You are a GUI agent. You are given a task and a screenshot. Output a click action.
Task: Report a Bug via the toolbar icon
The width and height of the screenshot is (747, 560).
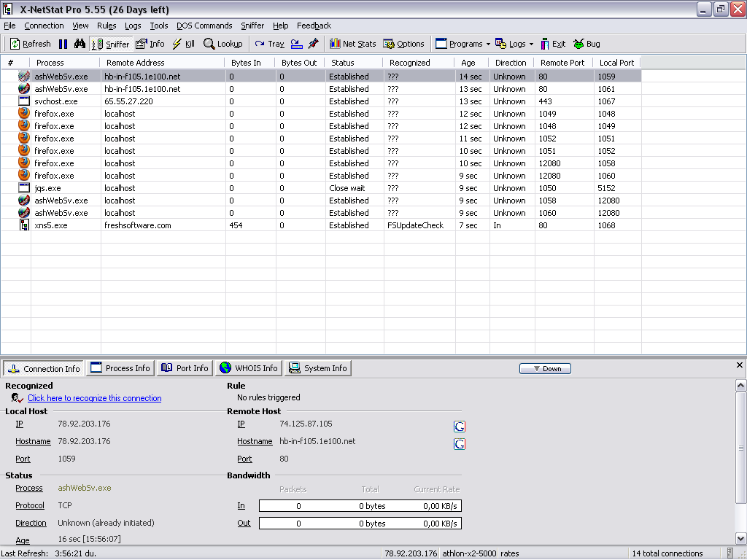tap(587, 44)
